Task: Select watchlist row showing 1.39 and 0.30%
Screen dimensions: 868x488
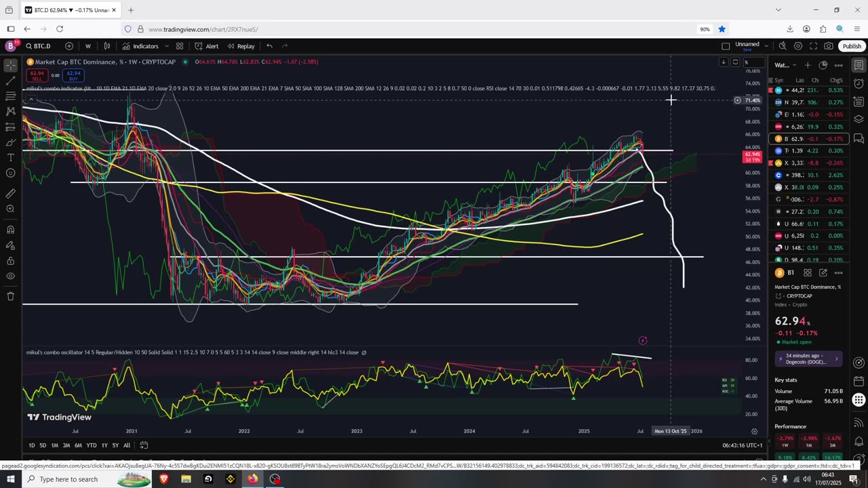Action: coord(809,150)
